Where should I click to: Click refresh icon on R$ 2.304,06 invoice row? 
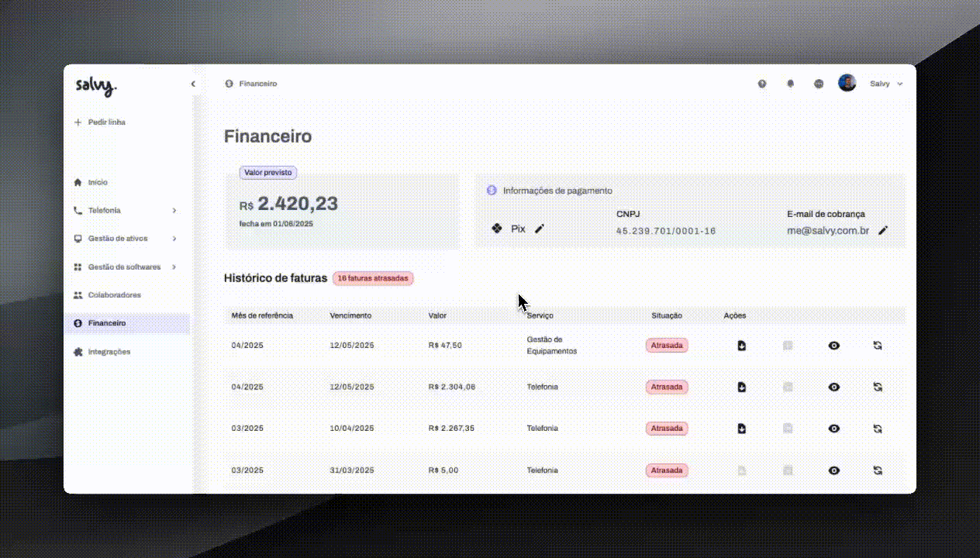click(878, 387)
